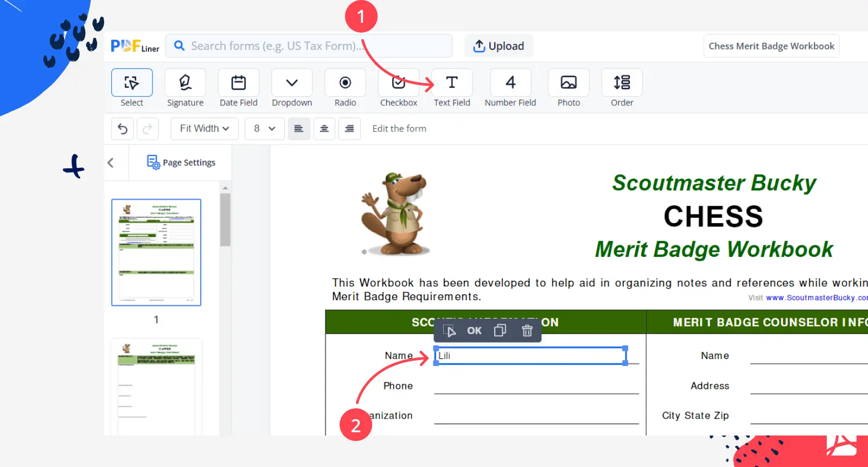
Task: Open page 1 thumbnail
Action: (156, 253)
